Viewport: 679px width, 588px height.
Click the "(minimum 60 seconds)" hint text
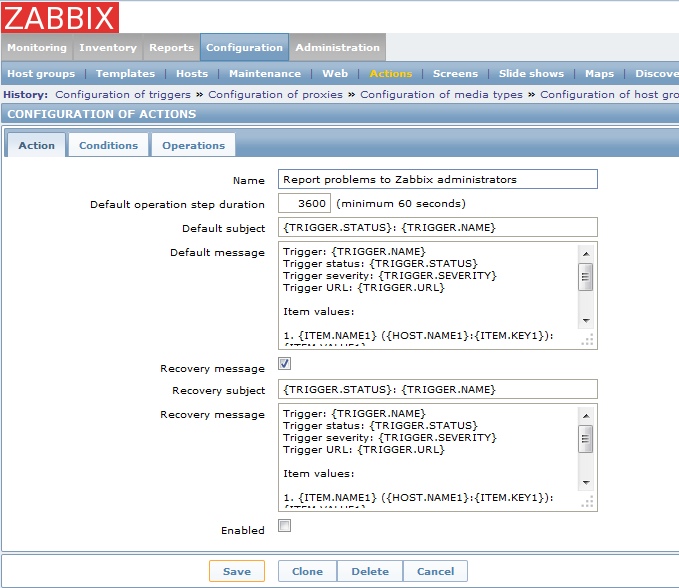pos(401,204)
